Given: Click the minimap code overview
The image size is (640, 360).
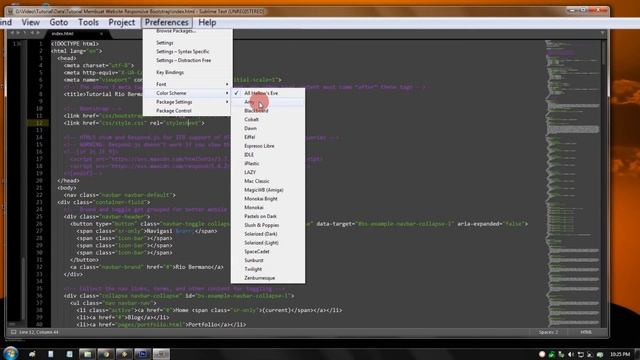Looking at the screenshot, I should pos(573,184).
